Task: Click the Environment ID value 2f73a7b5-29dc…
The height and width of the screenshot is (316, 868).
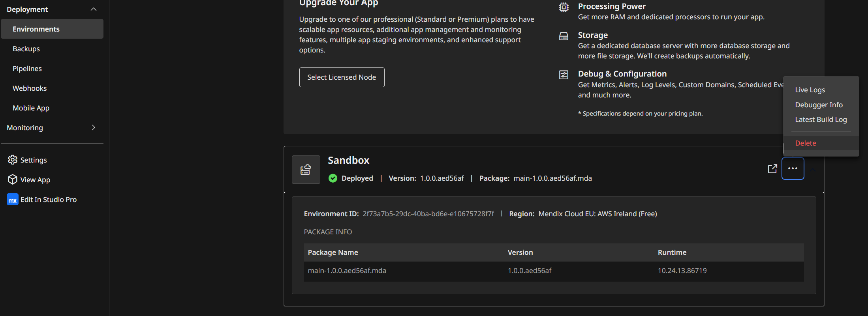Action: click(x=428, y=214)
